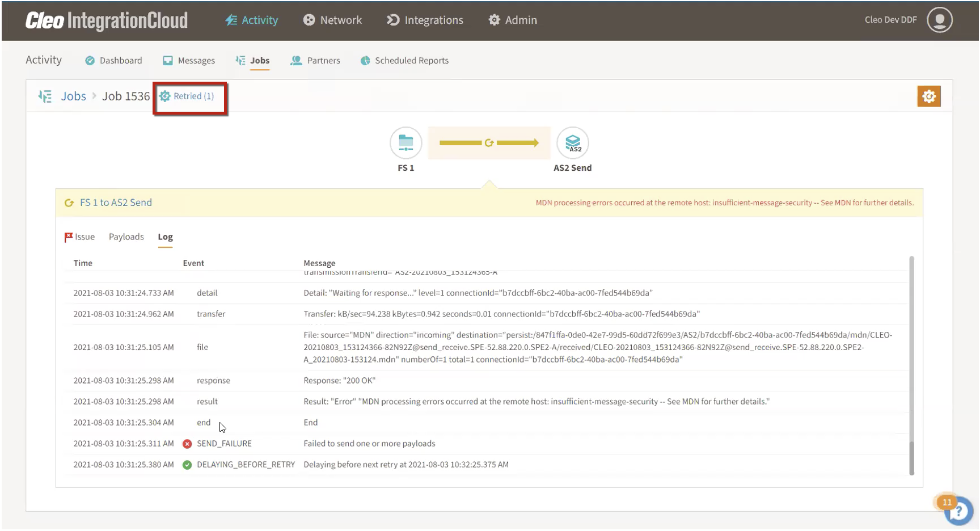Click the user profile avatar icon

pyautogui.click(x=940, y=20)
